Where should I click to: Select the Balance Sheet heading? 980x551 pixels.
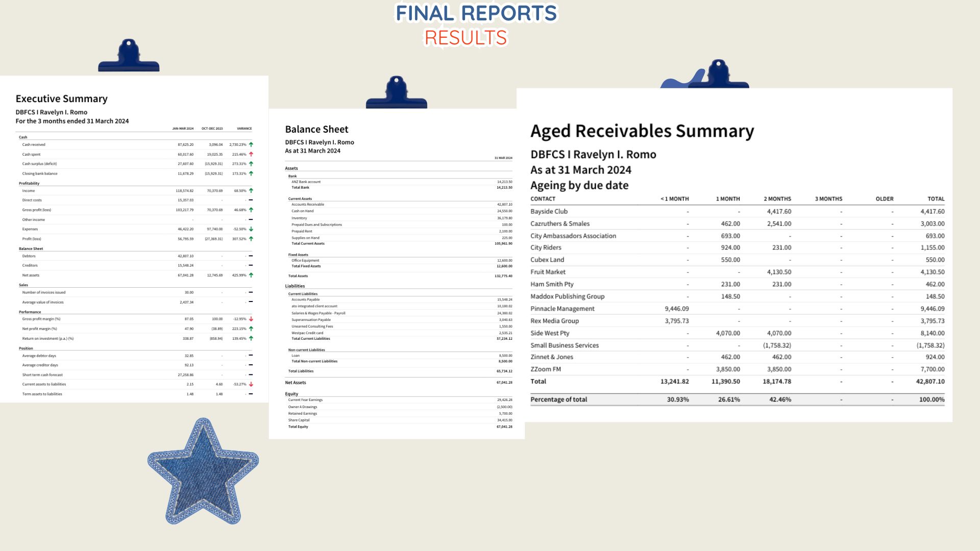(x=316, y=130)
